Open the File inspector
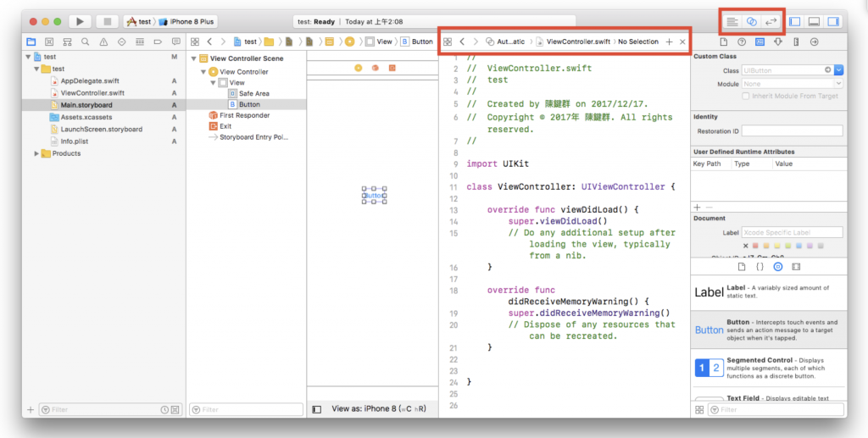 click(724, 42)
